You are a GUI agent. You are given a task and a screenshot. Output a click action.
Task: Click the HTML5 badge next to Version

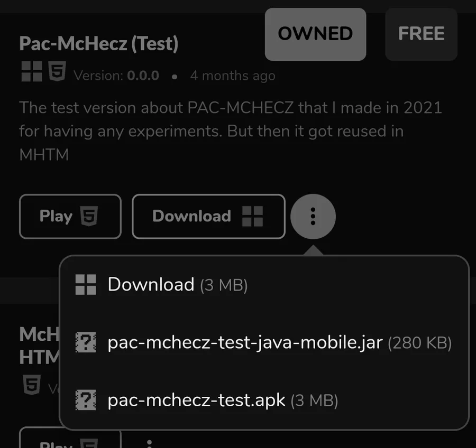tap(57, 71)
